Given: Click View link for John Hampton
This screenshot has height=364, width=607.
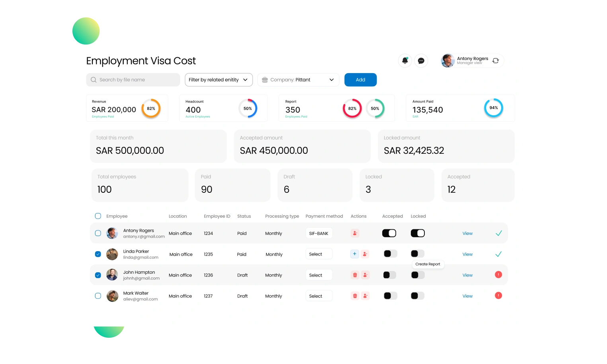Looking at the screenshot, I should 467,275.
